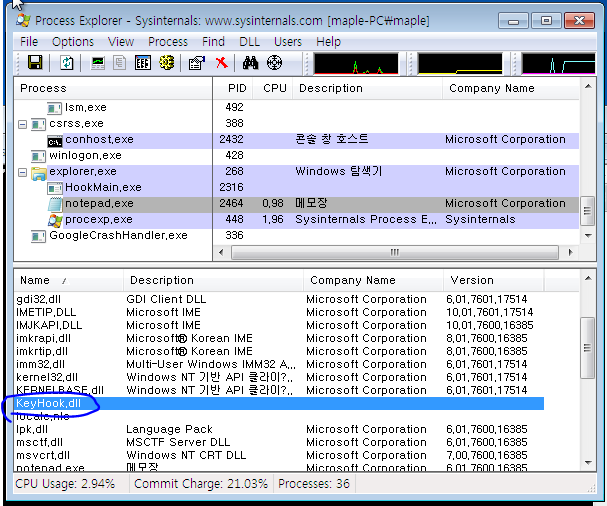Open the File menu

point(29,41)
